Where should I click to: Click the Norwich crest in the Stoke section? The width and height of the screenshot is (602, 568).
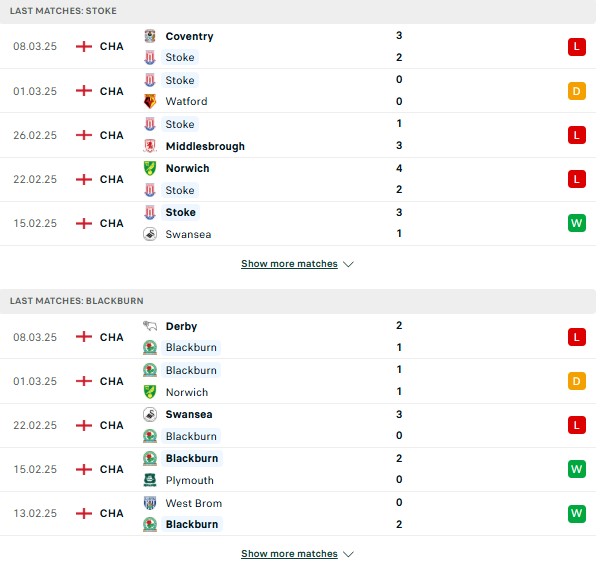point(150,168)
